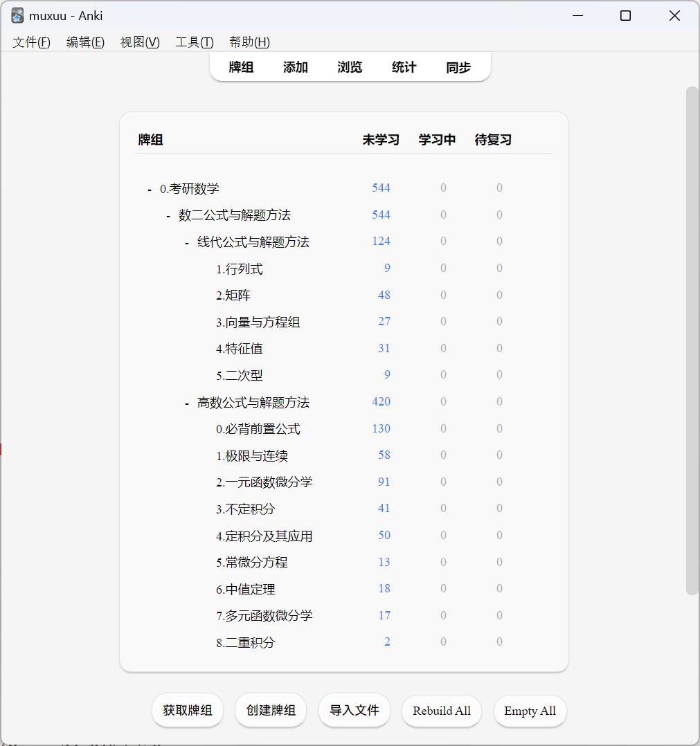This screenshot has height=746, width=700.
Task: Open the 0.考研数学 deck
Action: (x=190, y=189)
